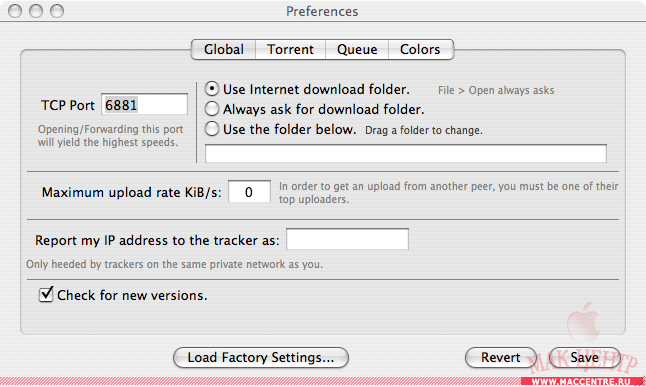Focus the tracker IP address field
The height and width of the screenshot is (387, 646).
347,239
